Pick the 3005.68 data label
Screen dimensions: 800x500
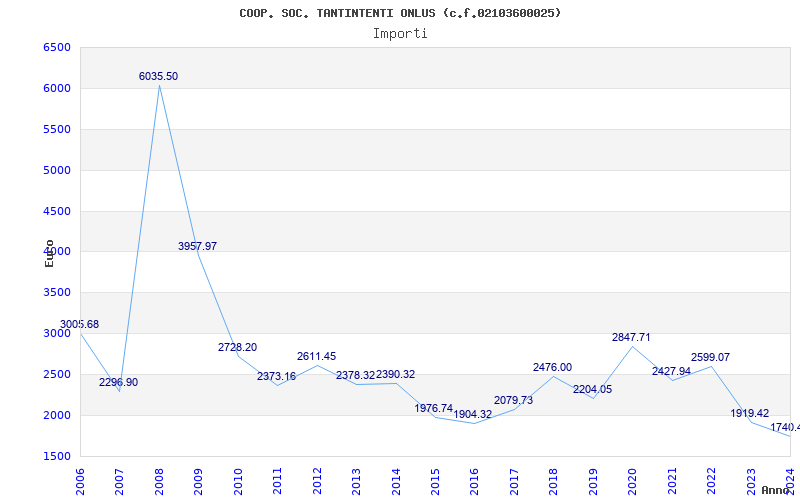point(80,324)
